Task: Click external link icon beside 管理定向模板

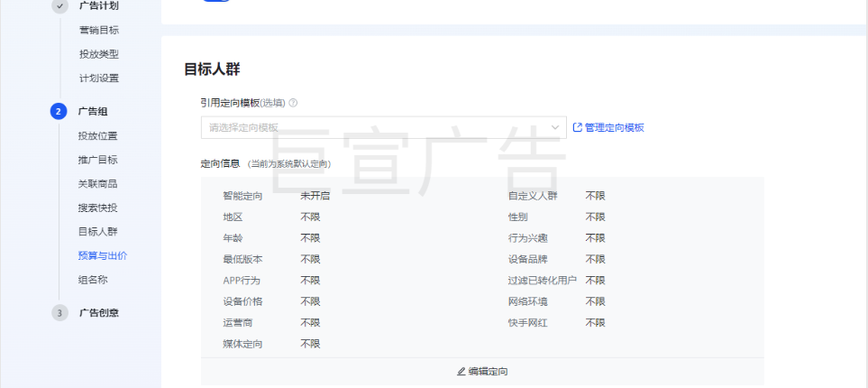Action: [578, 127]
